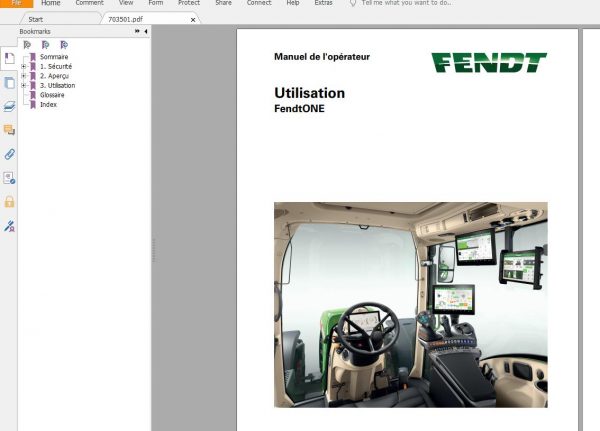Select the 703501.pdf document tab
600x431 pixels.
(x=126, y=19)
